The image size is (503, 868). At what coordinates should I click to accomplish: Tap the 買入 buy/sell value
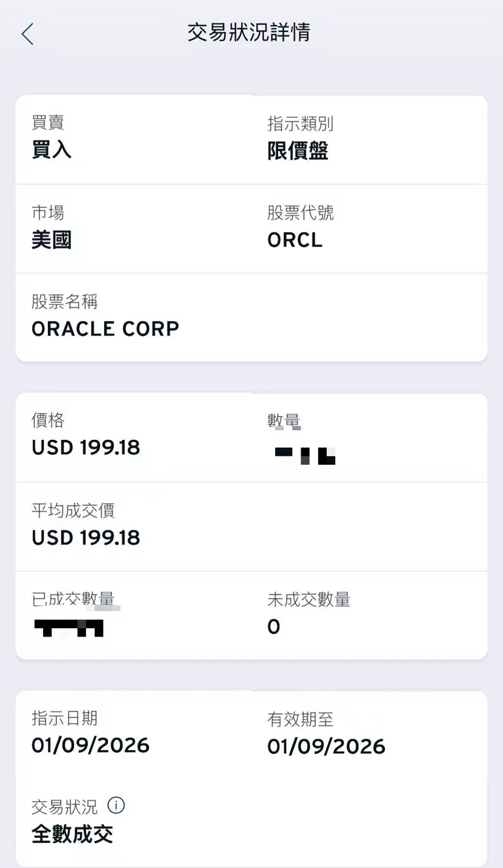tap(51, 151)
